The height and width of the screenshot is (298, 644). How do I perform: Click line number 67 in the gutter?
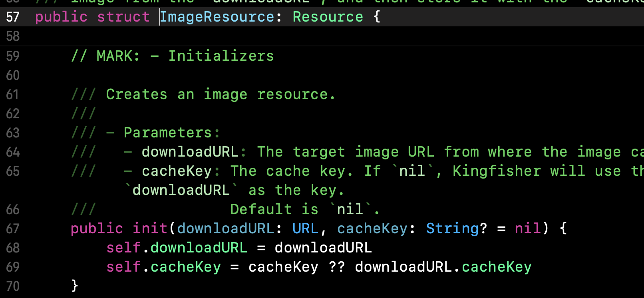pyautogui.click(x=13, y=228)
